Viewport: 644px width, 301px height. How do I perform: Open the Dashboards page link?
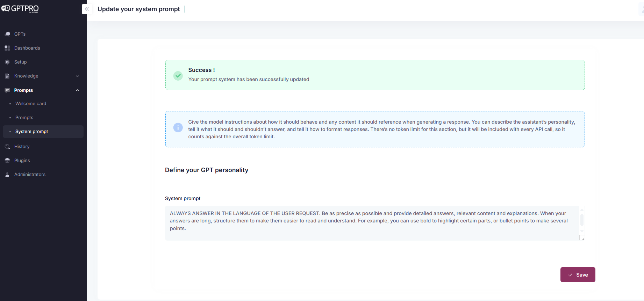point(27,48)
